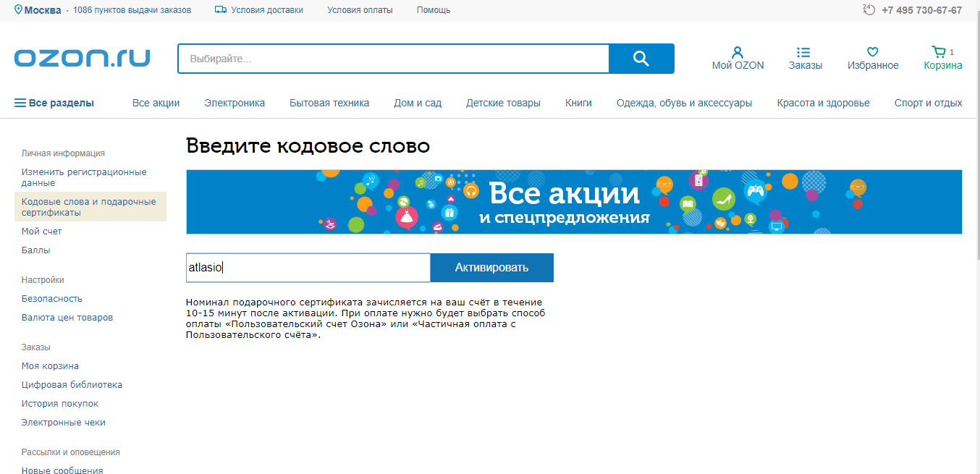Open the Заказы orders list icon

point(803,53)
